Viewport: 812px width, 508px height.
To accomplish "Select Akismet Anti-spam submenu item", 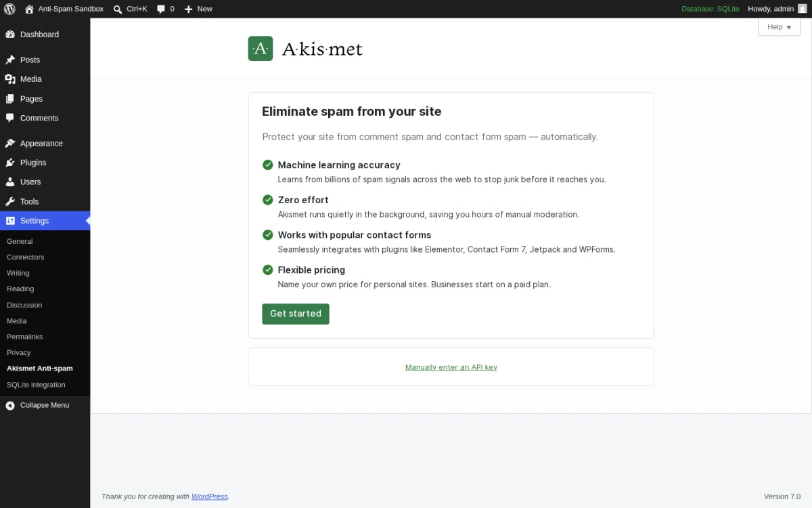I will pos(40,368).
